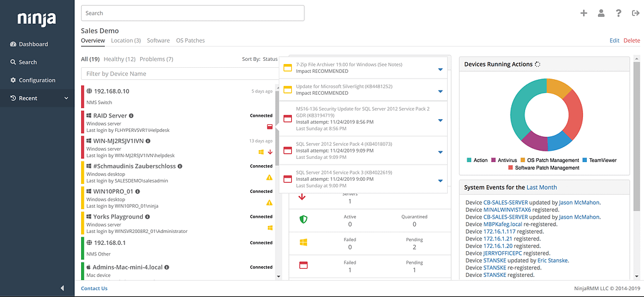This screenshot has height=297, width=644.
Task: Toggle the Antivirus legend swatch
Action: point(494,160)
